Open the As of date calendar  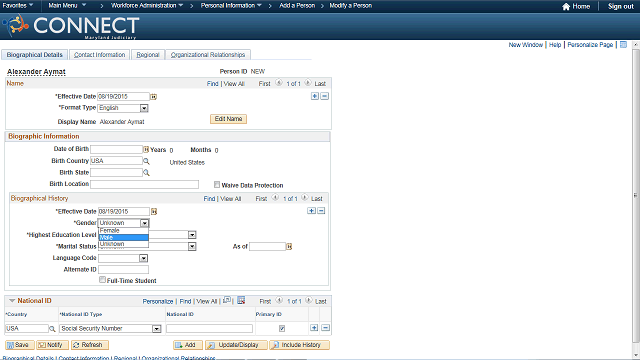[x=289, y=247]
